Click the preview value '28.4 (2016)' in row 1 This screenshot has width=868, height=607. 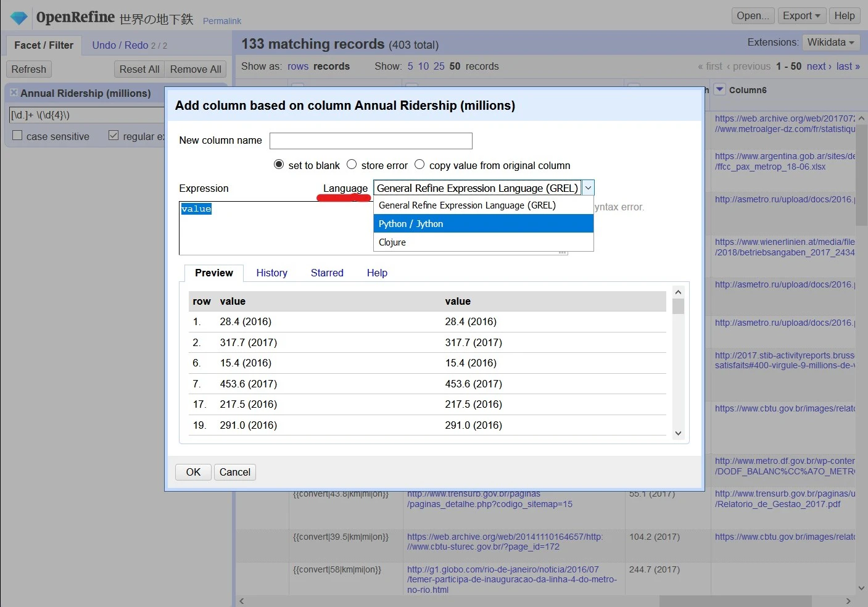click(246, 321)
